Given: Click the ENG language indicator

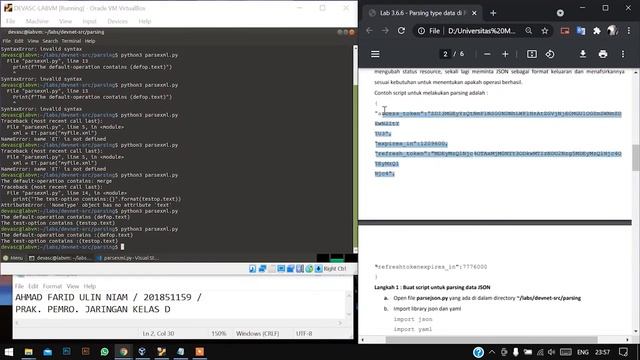Looking at the screenshot, I should tap(582, 352).
